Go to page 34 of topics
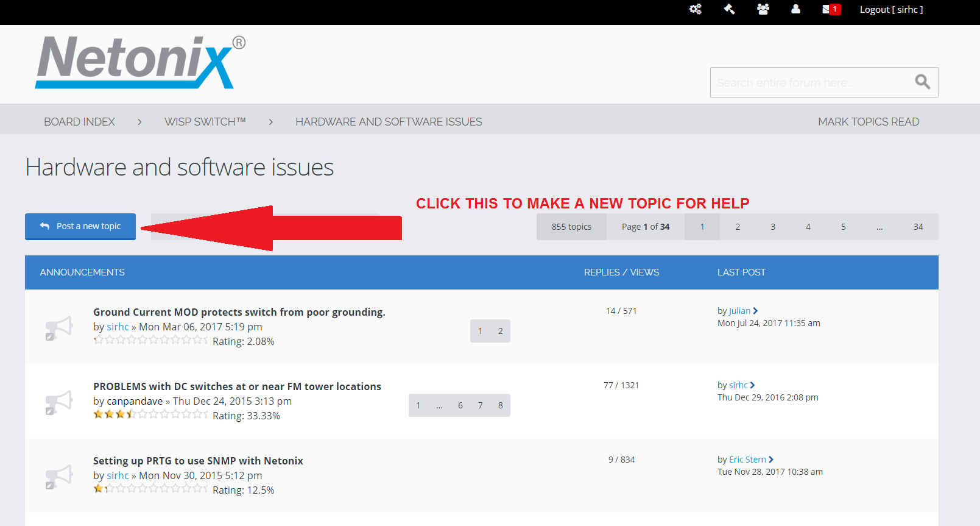This screenshot has height=526, width=980. pyautogui.click(x=918, y=227)
